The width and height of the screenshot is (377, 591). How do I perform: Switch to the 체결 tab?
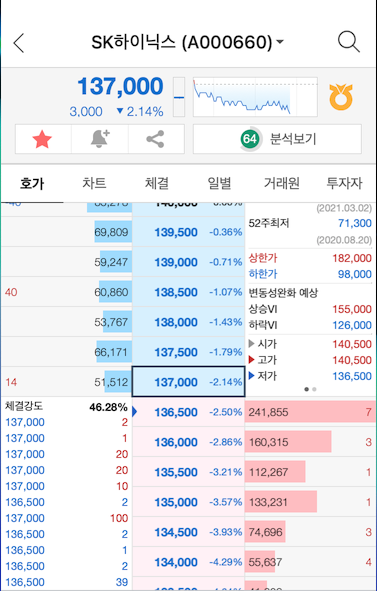click(157, 184)
